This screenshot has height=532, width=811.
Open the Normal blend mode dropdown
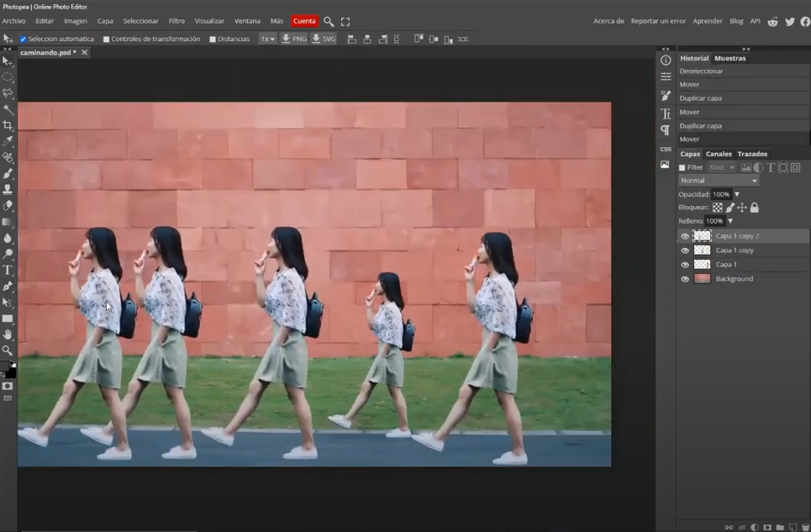pos(719,181)
